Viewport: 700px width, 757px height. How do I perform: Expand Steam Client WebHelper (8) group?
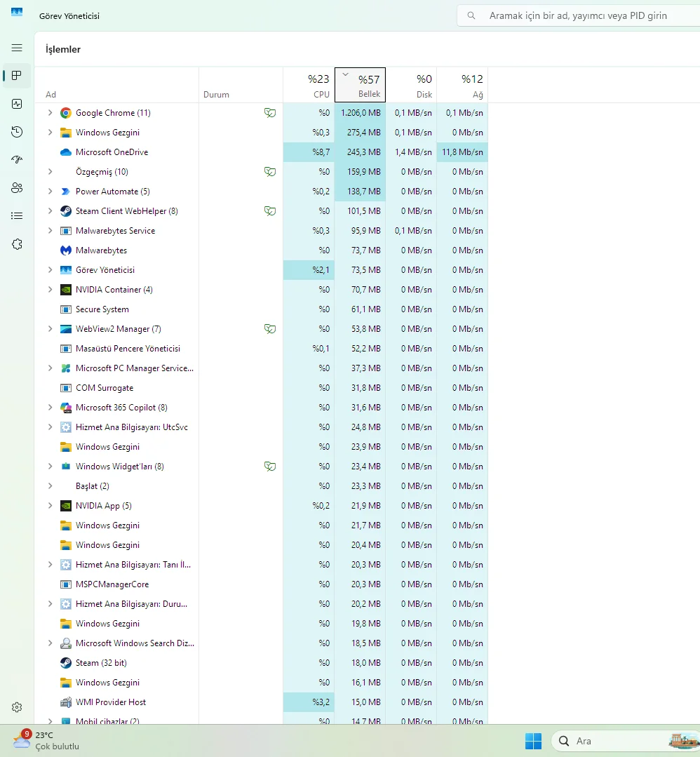[x=50, y=211]
